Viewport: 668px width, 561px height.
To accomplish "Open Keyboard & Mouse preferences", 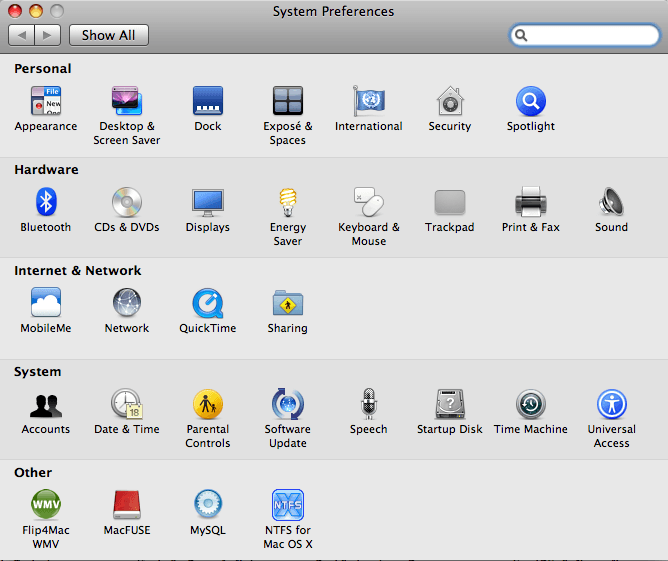I will click(x=369, y=202).
